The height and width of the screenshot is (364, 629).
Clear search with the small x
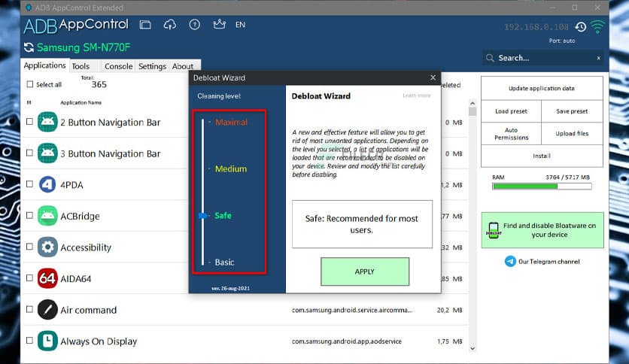598,58
